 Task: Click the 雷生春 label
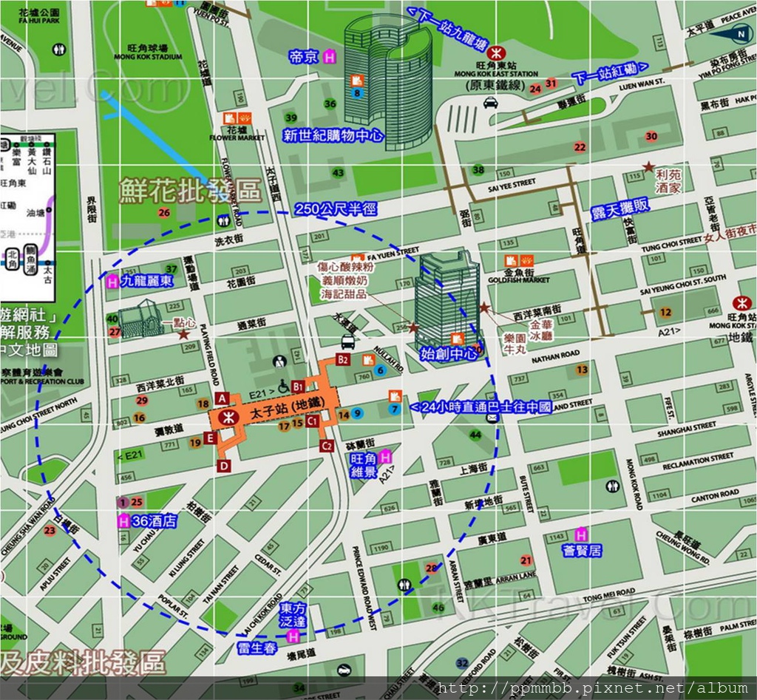tap(257, 648)
